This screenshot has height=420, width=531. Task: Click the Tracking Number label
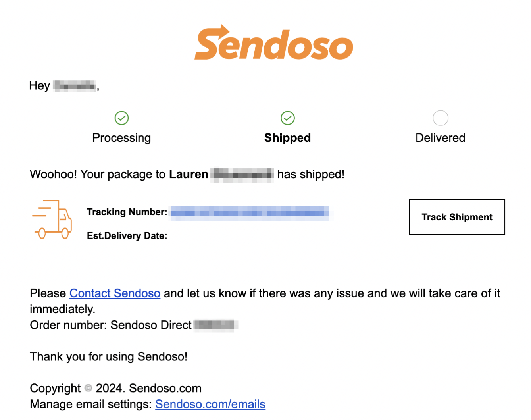pos(127,212)
